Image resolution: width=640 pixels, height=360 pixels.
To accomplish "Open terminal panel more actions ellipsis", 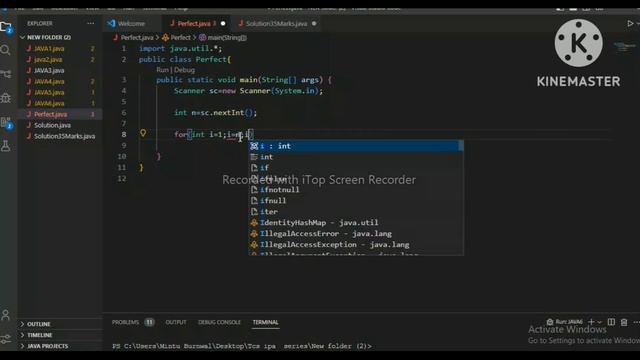I will pos(636,322).
